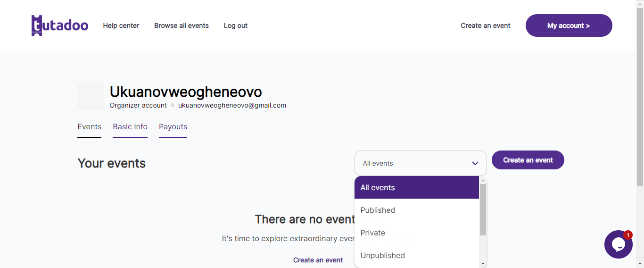This screenshot has width=644, height=268.
Task: Switch to the Basic Info tab
Action: [130, 127]
